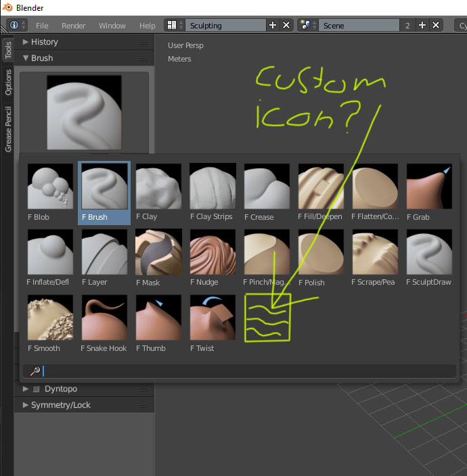This screenshot has height=476, width=467.
Task: Grab the Dyntopo panel drag handle
Action: pyautogui.click(x=143, y=389)
